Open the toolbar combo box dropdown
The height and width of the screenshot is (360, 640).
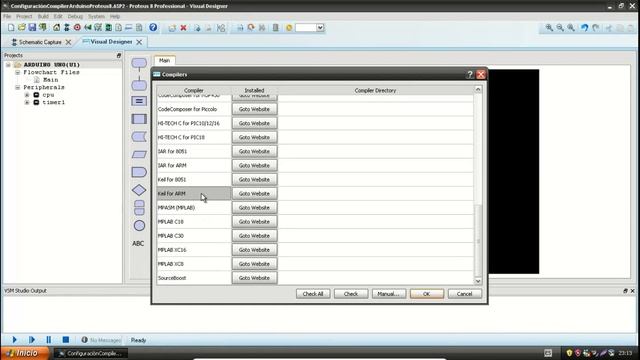(x=320, y=28)
